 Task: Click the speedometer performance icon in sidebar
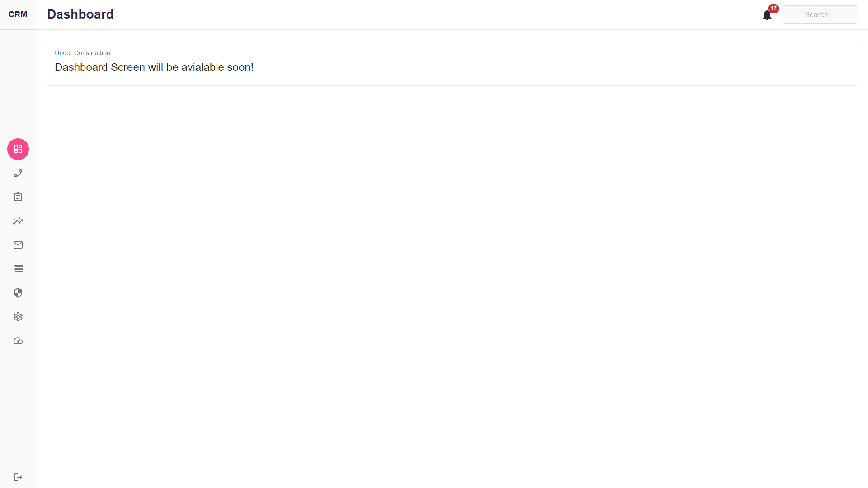tap(18, 341)
